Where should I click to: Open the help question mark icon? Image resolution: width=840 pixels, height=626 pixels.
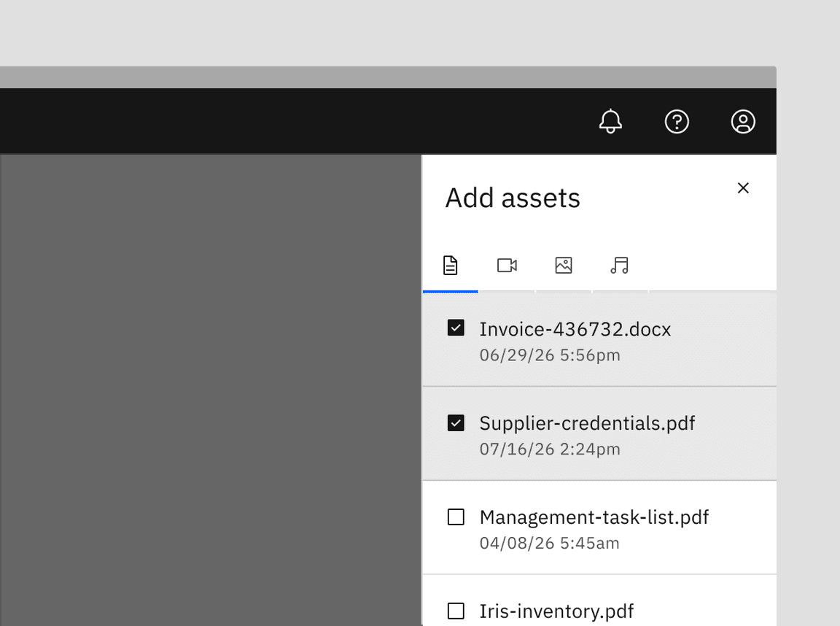677,122
